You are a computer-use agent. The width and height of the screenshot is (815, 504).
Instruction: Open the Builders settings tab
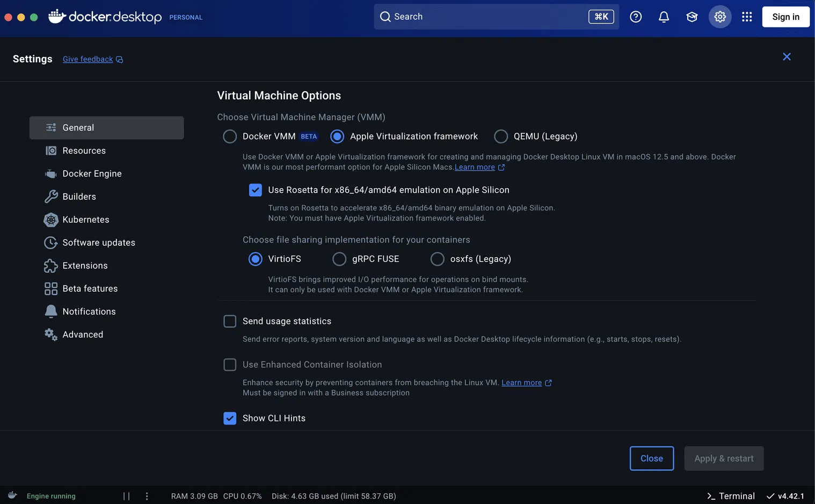click(106, 196)
